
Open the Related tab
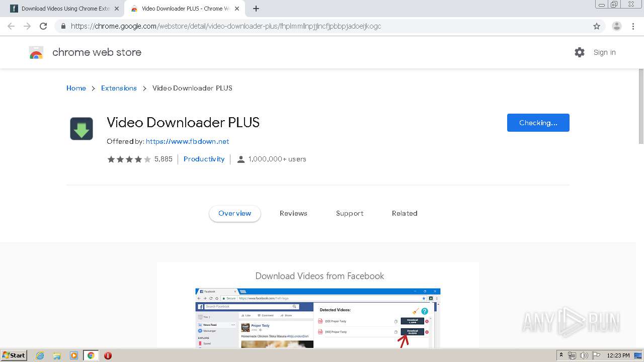405,213
